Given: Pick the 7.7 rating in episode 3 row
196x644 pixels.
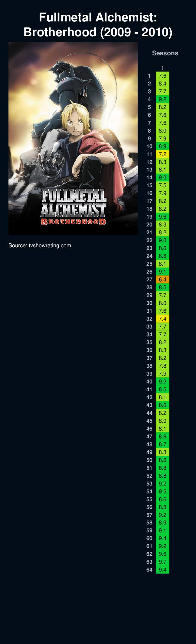Looking at the screenshot, I should click(162, 91).
